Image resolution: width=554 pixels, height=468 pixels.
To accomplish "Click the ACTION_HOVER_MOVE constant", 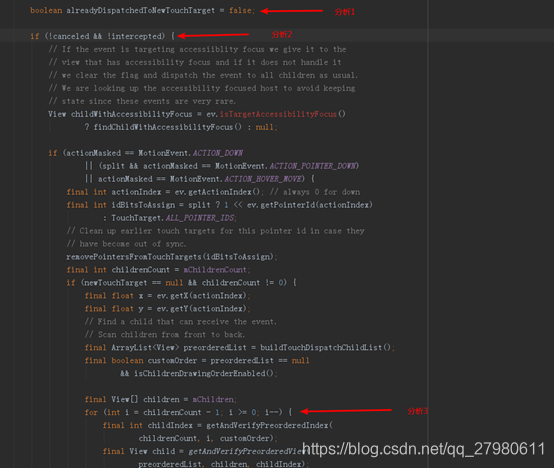I will coord(263,179).
